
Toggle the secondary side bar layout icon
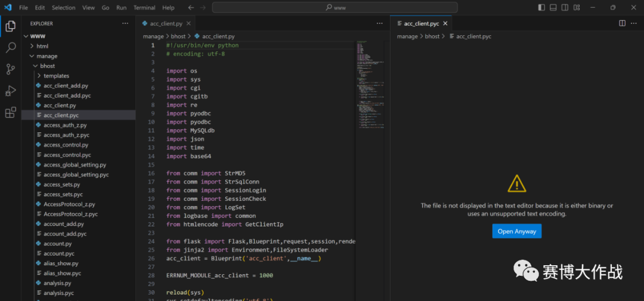click(565, 7)
